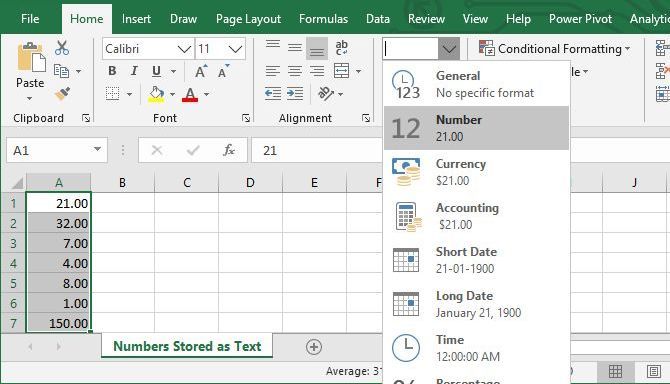Open the Copy dropdown arrow
This screenshot has width=670, height=384.
(78, 71)
